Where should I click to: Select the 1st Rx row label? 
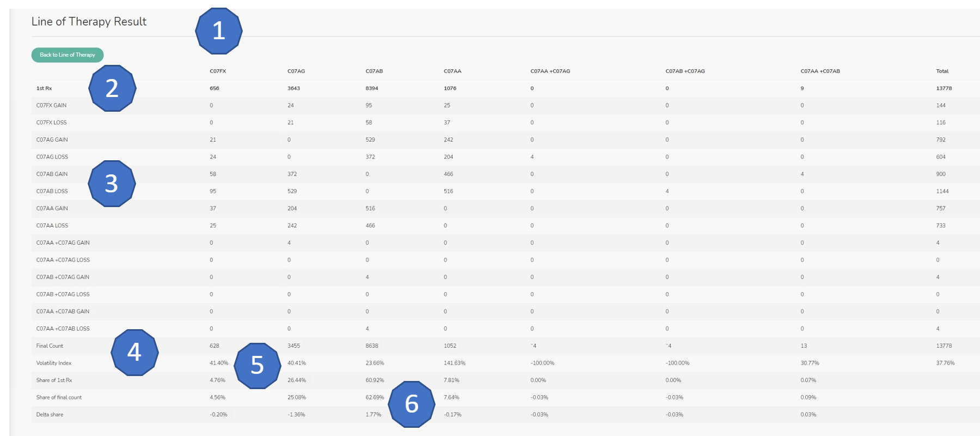tap(44, 88)
